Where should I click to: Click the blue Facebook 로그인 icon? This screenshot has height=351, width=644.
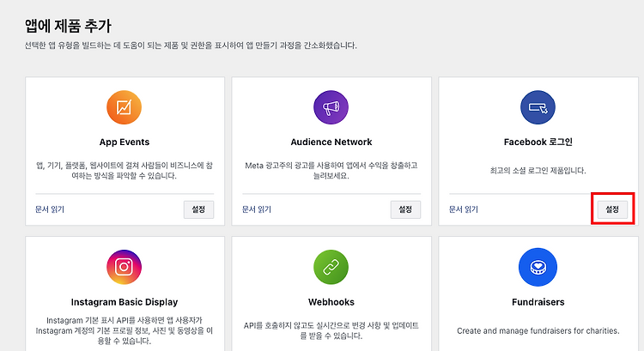point(538,107)
